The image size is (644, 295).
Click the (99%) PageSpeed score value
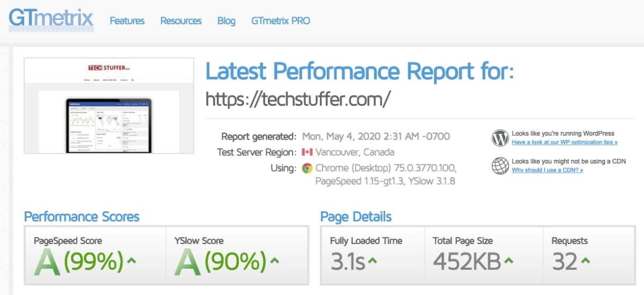tap(94, 262)
